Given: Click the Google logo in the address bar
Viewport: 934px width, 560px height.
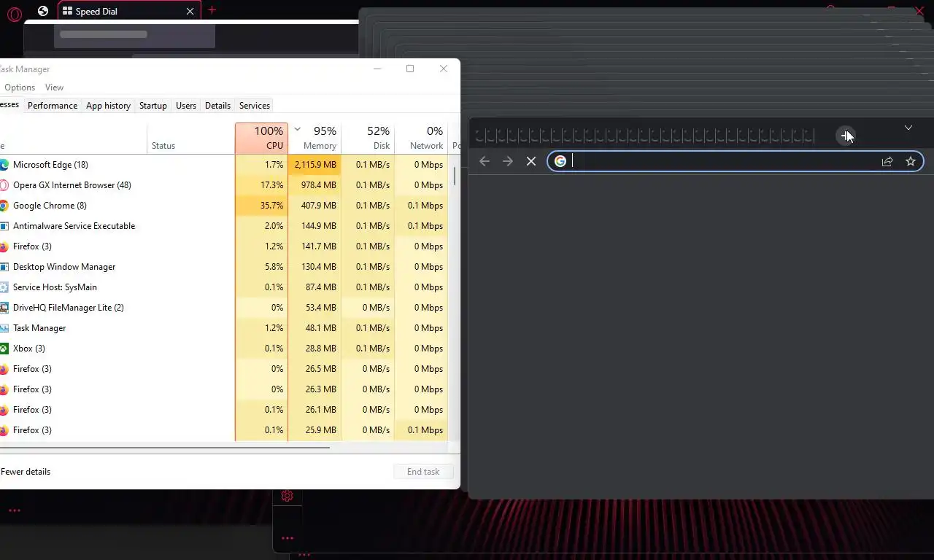Looking at the screenshot, I should coord(560,161).
